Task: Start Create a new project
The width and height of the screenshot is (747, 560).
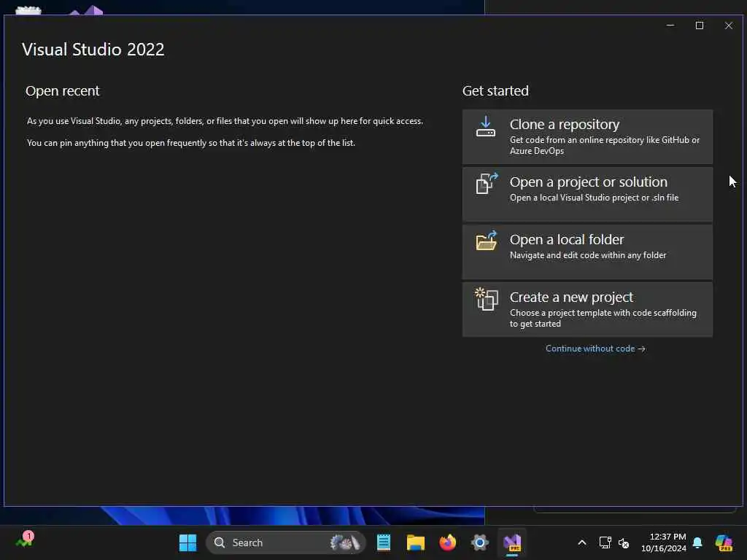Action: 587,309
